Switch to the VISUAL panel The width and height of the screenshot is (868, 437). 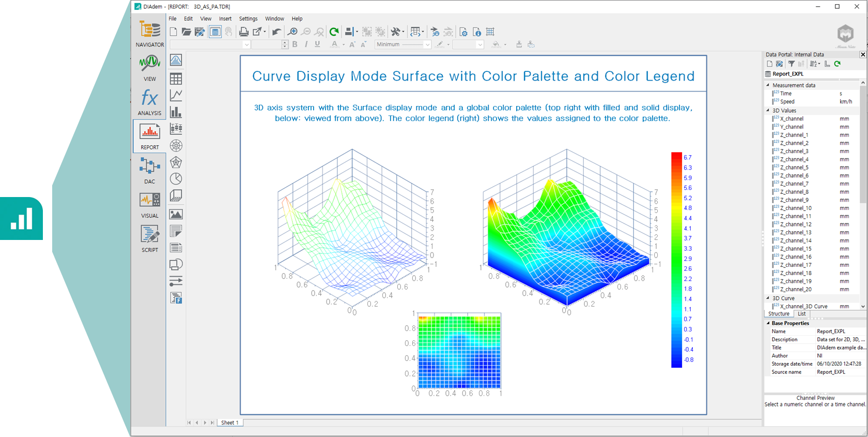149,205
